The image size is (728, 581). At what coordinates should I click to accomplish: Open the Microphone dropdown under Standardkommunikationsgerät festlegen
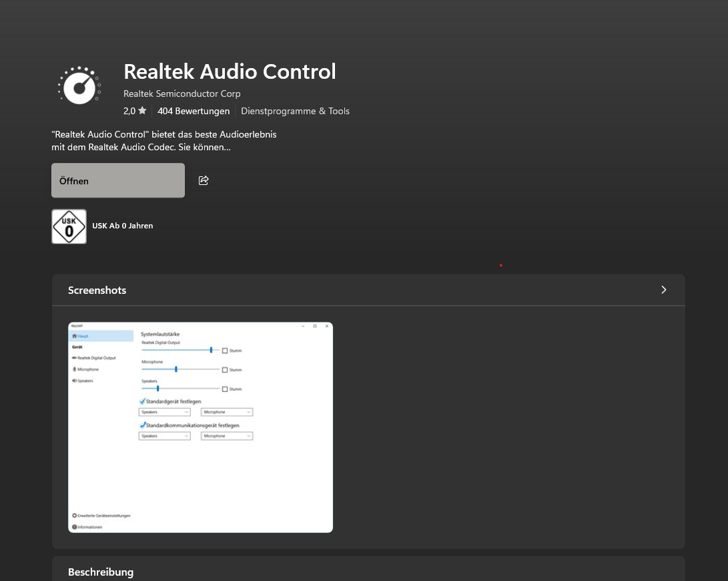pyautogui.click(x=227, y=436)
